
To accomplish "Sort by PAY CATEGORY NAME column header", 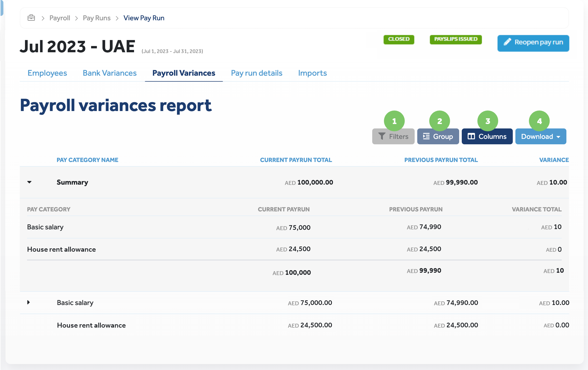I will click(x=87, y=160).
